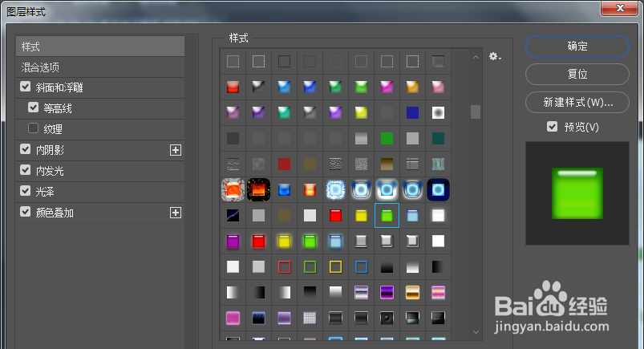Click the styles list scroll down arrow
This screenshot has height=349, width=644.
click(476, 332)
